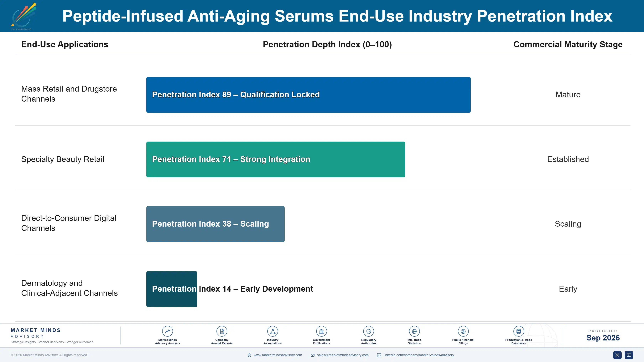
Task: Click the Established maturity stage value
Action: (x=568, y=159)
